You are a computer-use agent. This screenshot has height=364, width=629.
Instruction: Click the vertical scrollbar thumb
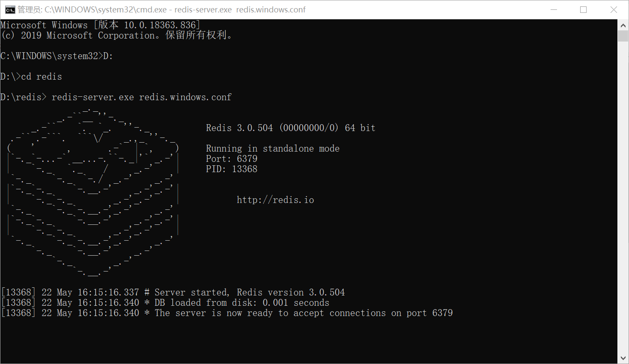[x=623, y=36]
